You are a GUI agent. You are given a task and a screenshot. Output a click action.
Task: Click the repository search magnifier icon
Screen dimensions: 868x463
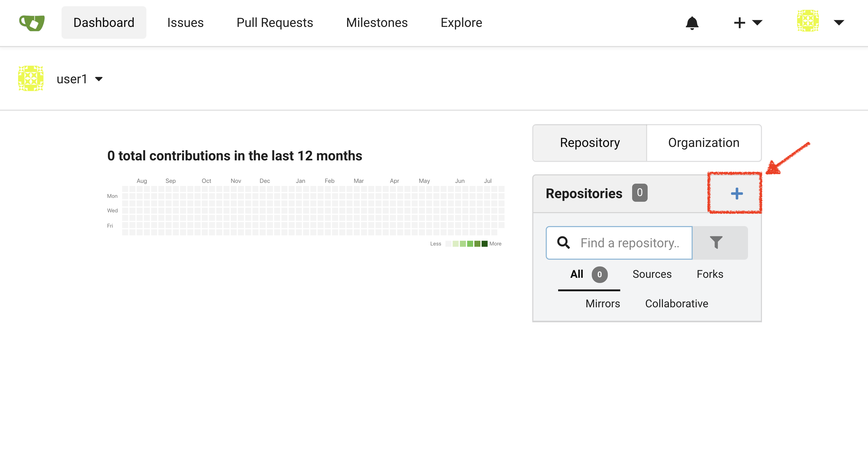coord(563,242)
